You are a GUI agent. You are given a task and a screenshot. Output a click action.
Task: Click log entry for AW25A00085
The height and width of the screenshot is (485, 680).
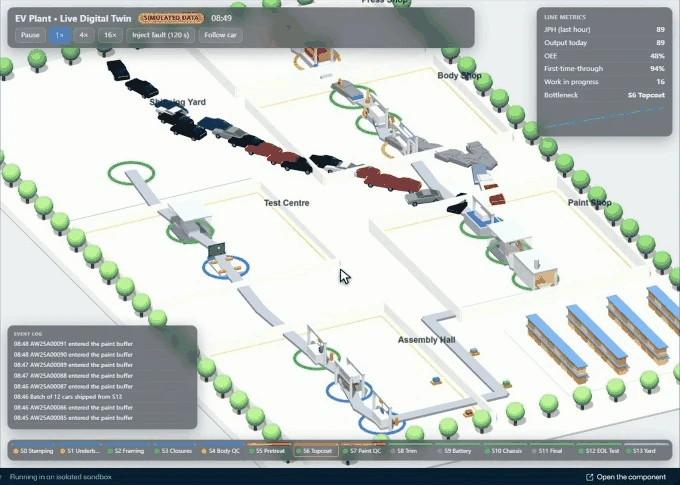102,418
